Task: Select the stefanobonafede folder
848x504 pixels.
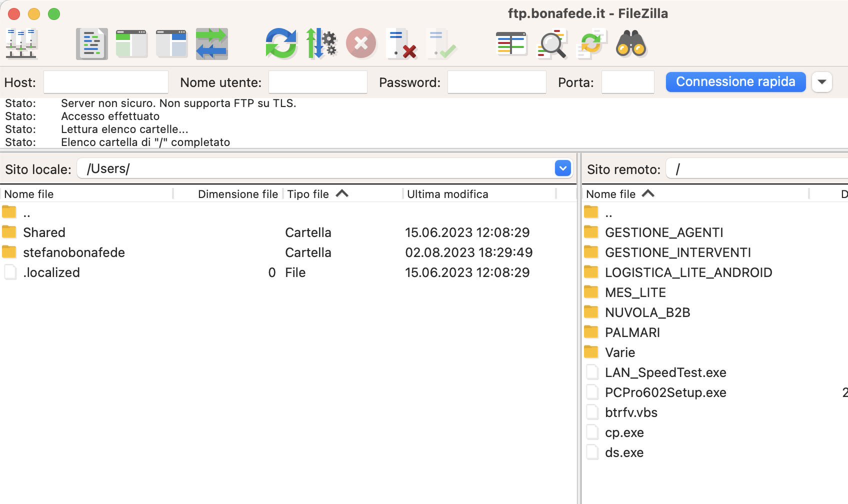Action: coord(288,252)
